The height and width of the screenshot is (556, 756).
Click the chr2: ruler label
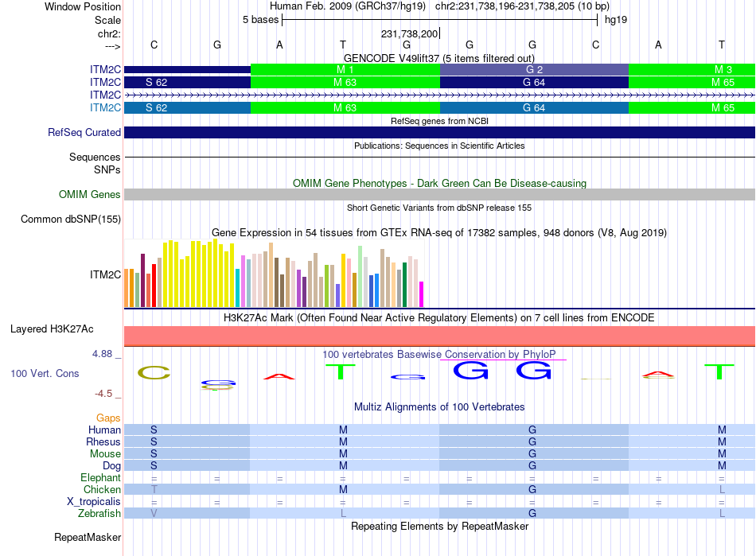(x=109, y=33)
